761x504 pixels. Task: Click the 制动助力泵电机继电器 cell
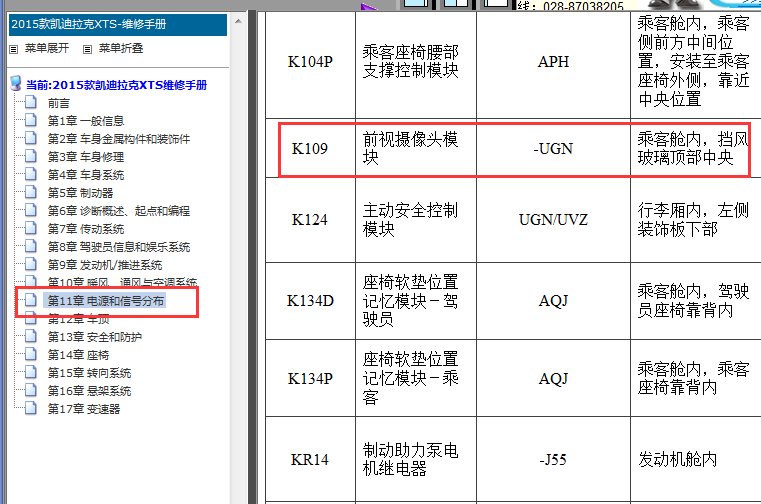[416, 459]
